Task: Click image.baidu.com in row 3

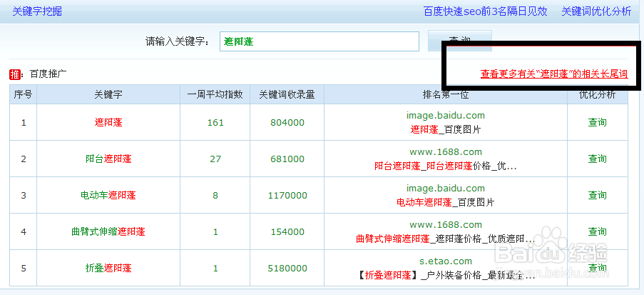Action: point(446,189)
